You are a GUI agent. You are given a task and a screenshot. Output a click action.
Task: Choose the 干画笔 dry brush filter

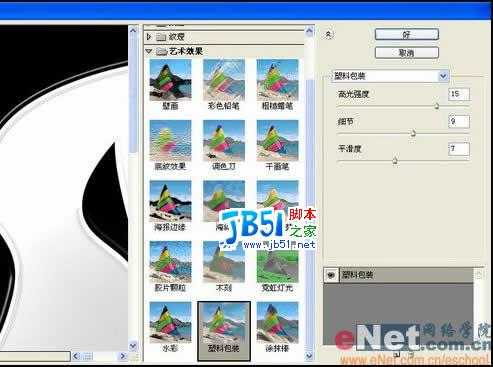277,141
